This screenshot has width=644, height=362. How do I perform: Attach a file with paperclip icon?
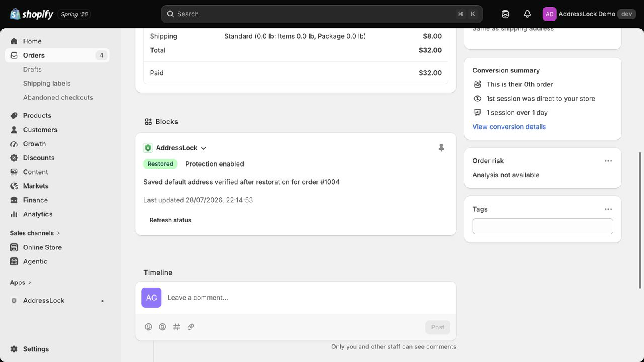tap(191, 327)
